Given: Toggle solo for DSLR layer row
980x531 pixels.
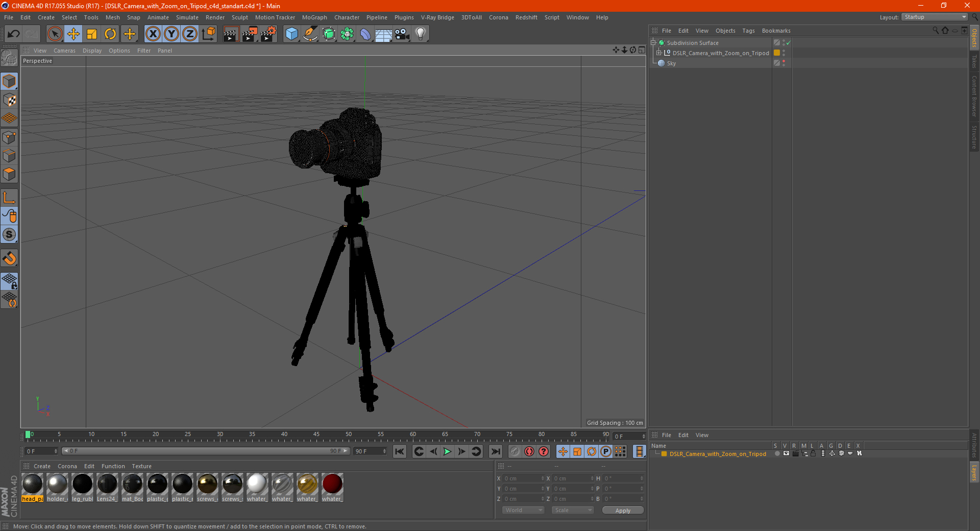Looking at the screenshot, I should tap(777, 453).
